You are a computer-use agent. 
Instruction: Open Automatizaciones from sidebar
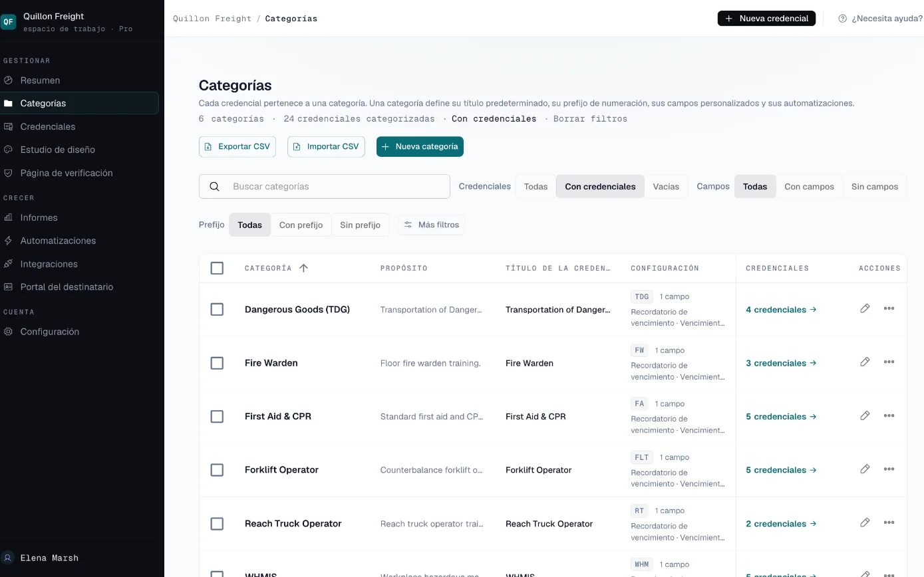pyautogui.click(x=80, y=241)
